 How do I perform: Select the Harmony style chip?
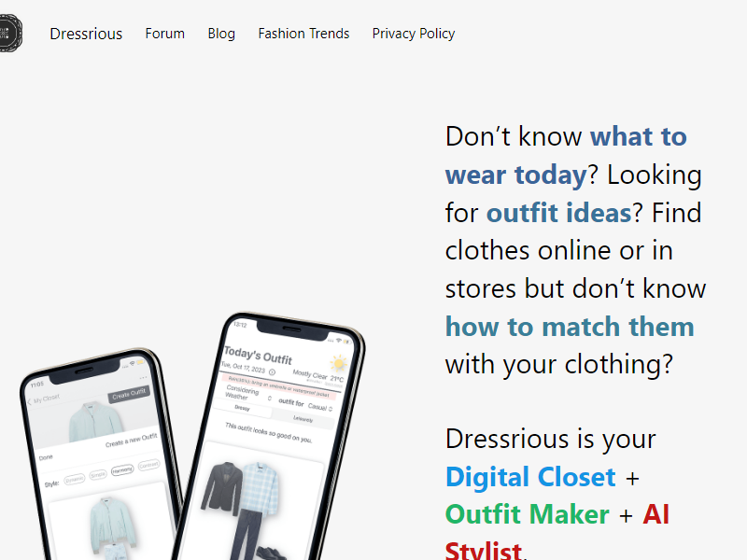click(x=122, y=471)
